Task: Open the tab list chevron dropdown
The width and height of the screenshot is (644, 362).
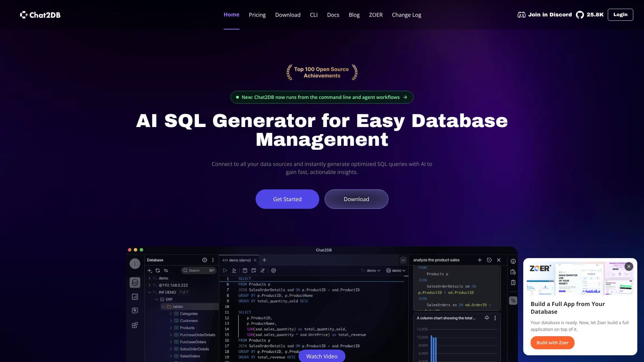Action: [x=403, y=260]
